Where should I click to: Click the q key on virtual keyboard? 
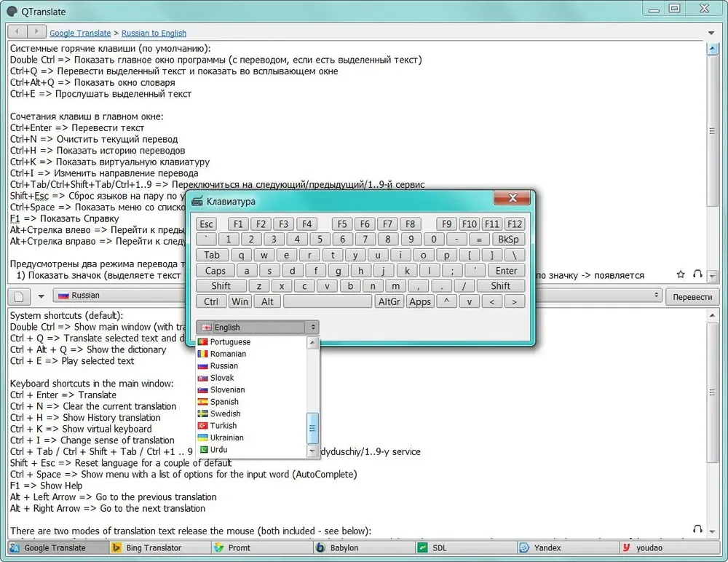click(241, 255)
